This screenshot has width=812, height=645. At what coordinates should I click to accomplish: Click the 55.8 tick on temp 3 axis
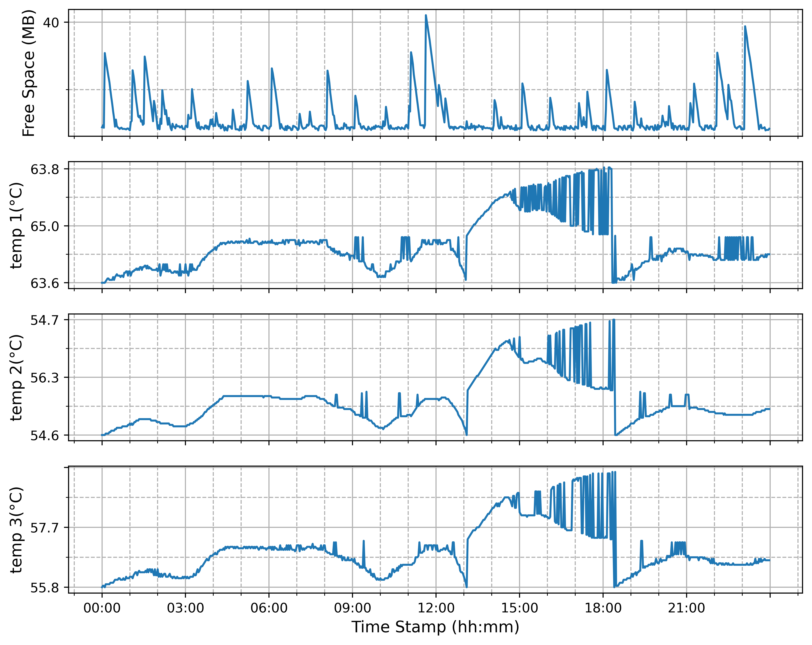pyautogui.click(x=45, y=588)
